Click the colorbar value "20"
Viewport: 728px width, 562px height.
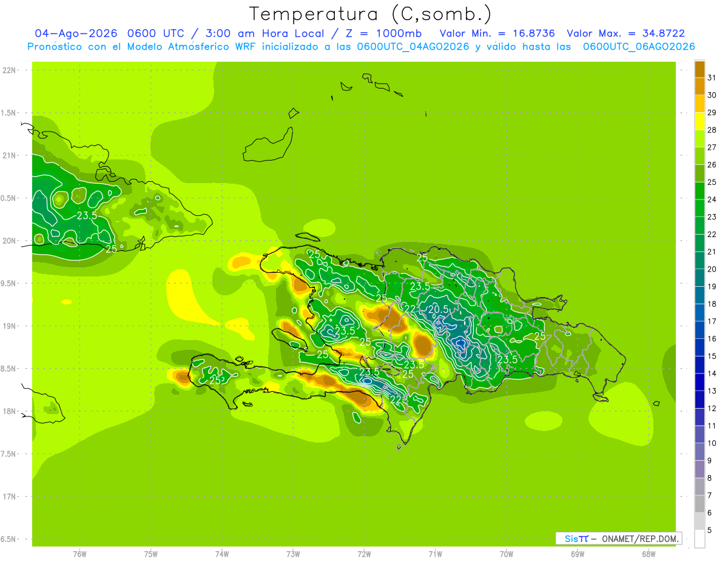coord(712,269)
